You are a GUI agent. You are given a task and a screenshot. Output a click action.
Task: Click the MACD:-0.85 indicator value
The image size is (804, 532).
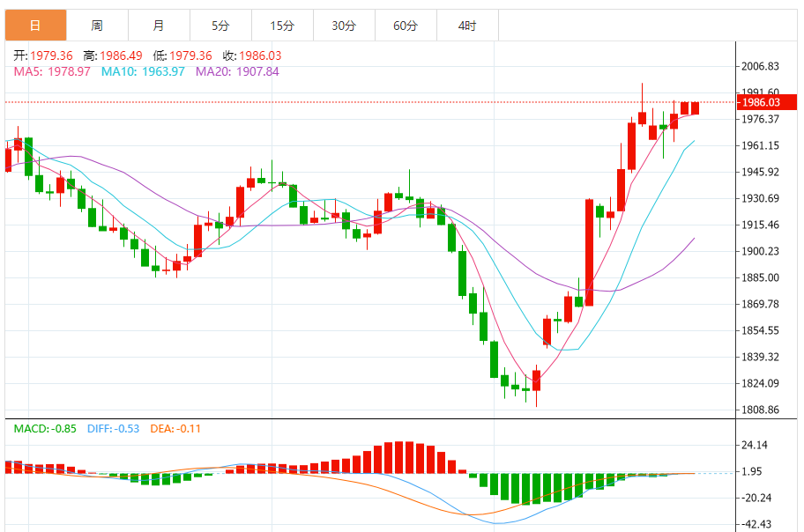coord(45,428)
